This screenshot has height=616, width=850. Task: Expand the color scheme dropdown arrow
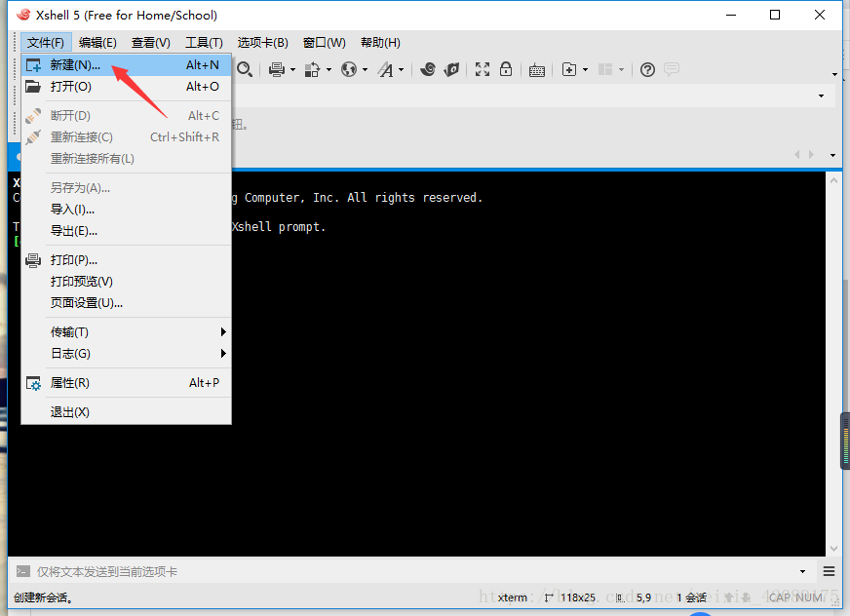[328, 69]
